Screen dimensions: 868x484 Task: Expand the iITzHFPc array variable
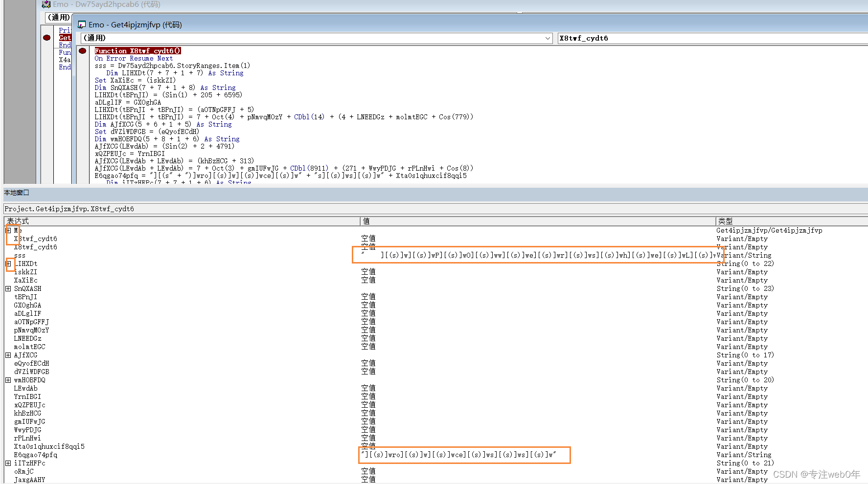8,463
